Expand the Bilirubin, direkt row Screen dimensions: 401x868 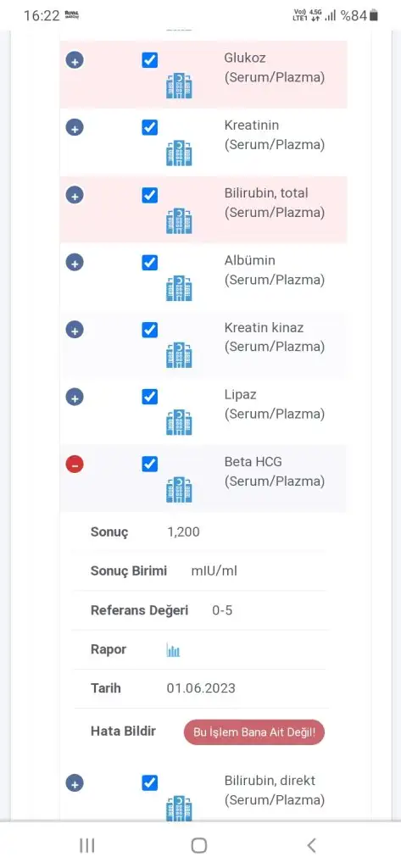[75, 782]
